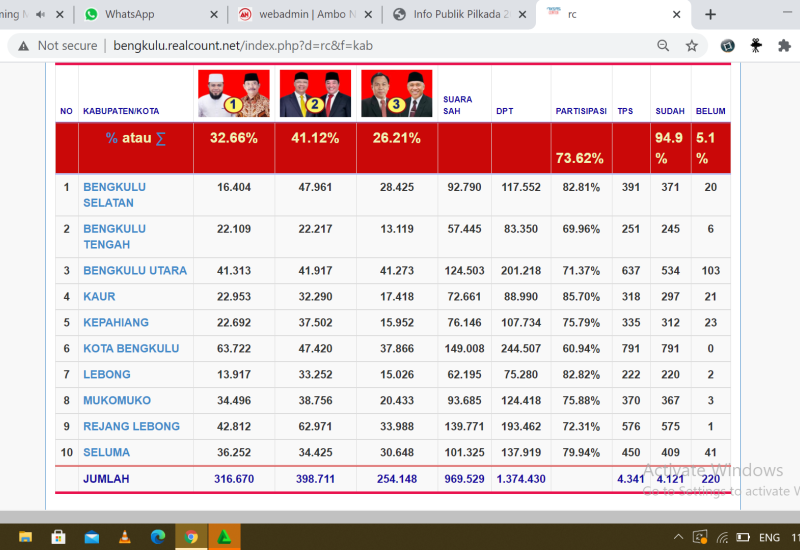Click the Wi-Fi network tray icon
Viewport: 800px width, 550px height.
[722, 537]
